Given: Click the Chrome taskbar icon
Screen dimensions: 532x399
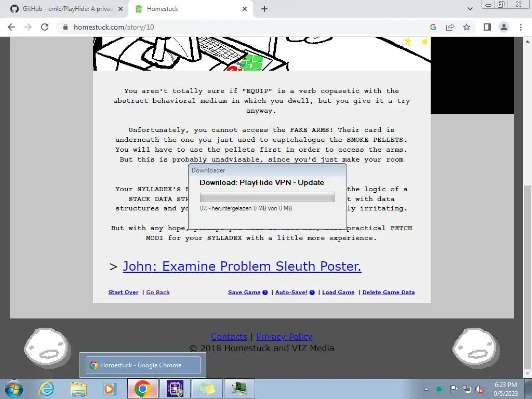Looking at the screenshot, I should 143,389.
